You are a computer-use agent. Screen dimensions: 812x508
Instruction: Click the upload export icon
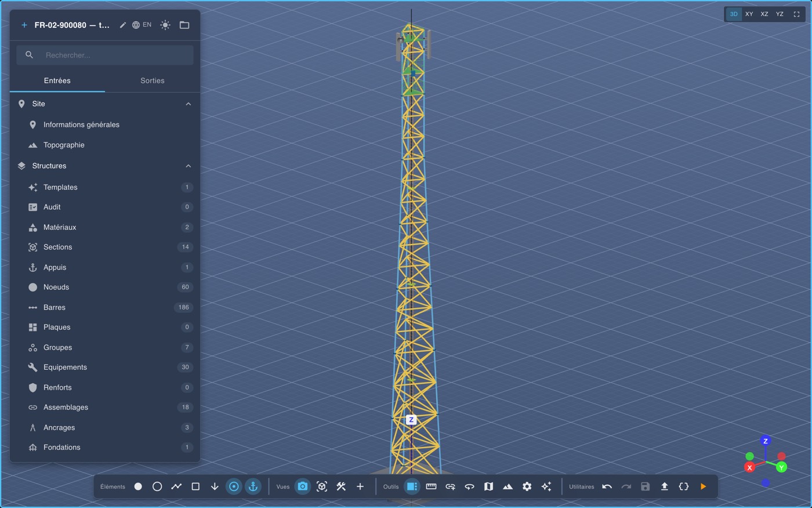[x=664, y=487]
